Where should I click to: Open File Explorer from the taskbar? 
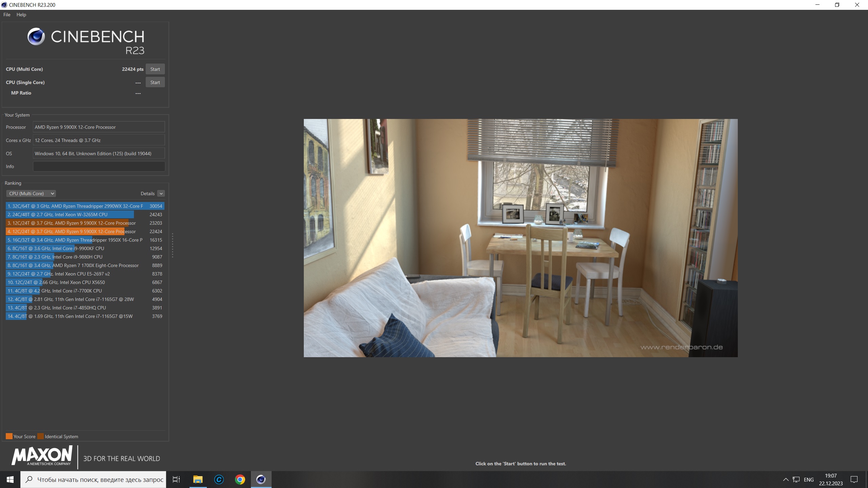click(x=198, y=479)
